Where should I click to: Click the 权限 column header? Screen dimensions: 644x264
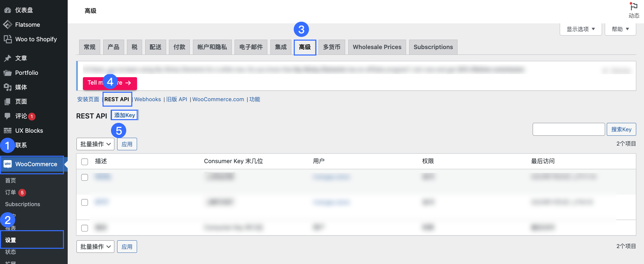(428, 161)
